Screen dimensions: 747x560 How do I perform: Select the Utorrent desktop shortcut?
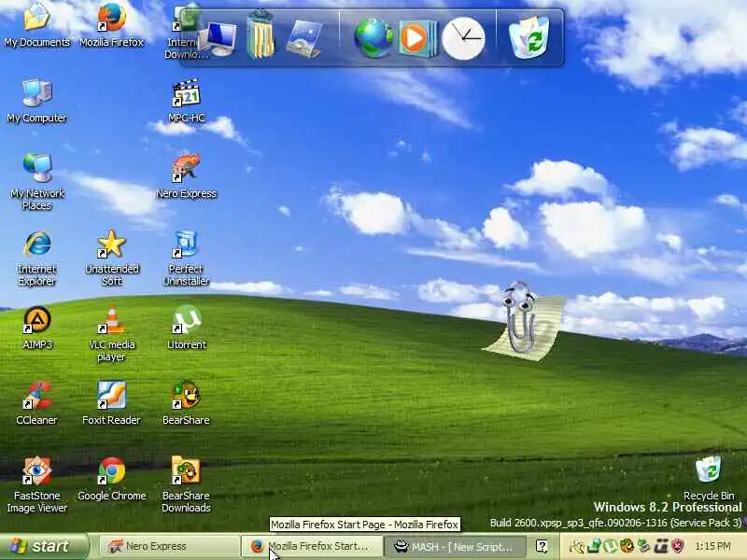click(186, 328)
